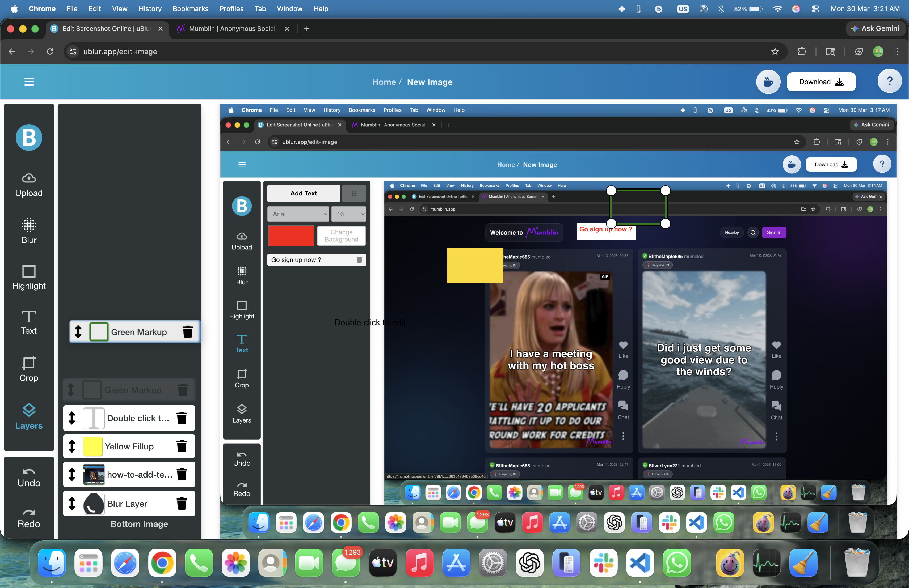Choose the Highlight tool in the outermost sidebar

coord(29,278)
